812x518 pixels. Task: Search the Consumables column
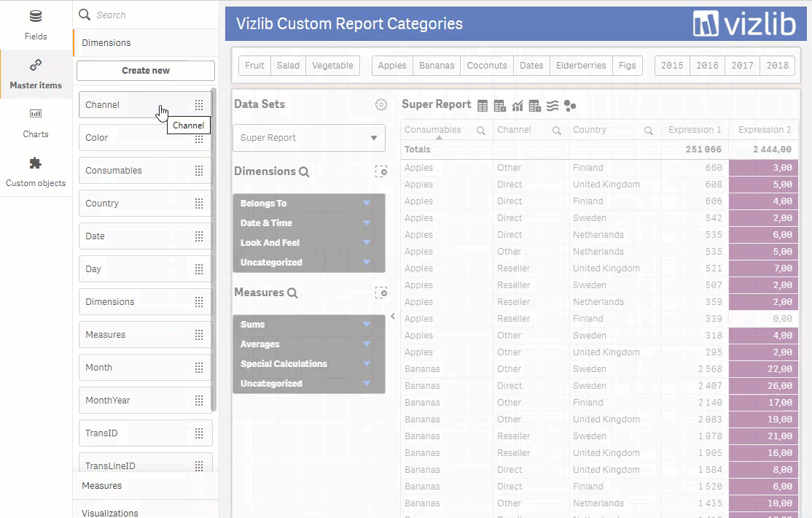pyautogui.click(x=481, y=131)
